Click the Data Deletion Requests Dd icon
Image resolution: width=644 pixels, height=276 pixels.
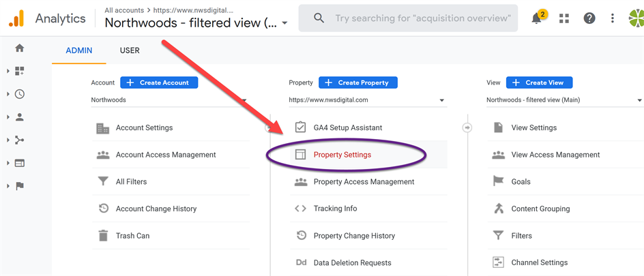click(301, 262)
